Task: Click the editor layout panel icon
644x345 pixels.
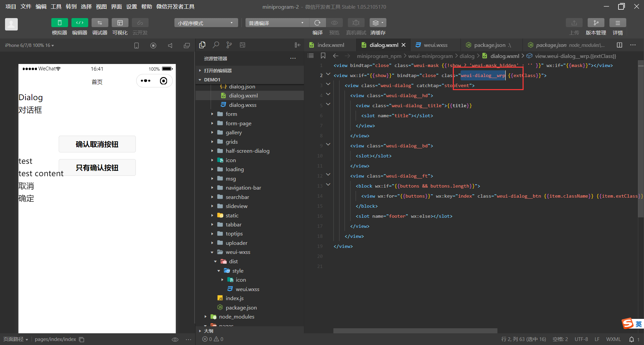Action: pos(243,45)
